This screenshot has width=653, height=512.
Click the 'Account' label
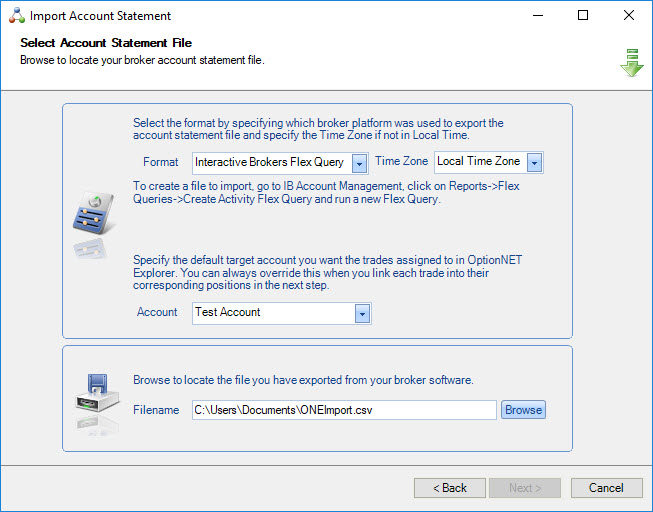point(157,312)
